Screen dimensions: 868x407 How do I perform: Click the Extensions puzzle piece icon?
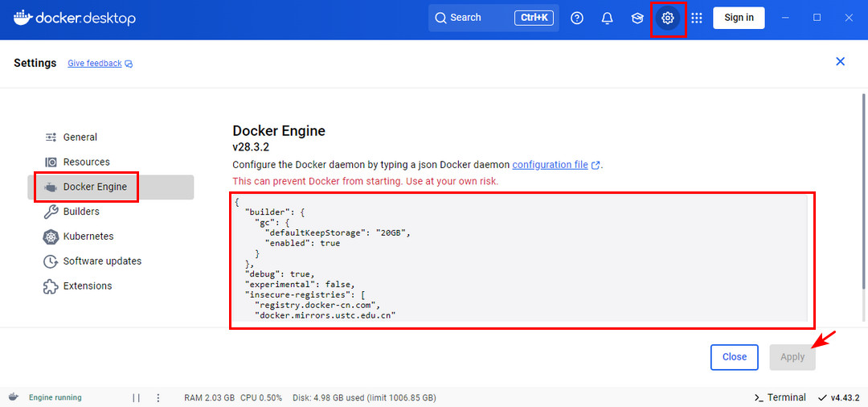tap(51, 286)
